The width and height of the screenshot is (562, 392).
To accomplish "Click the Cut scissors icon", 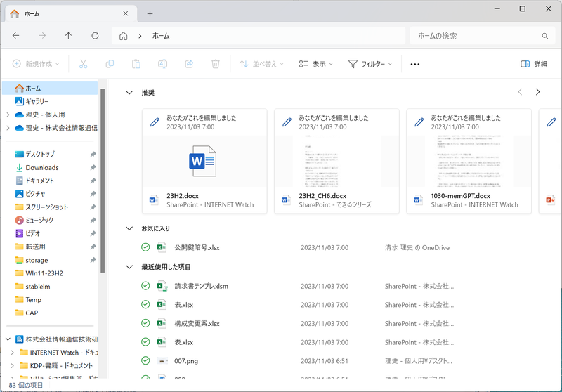I will pyautogui.click(x=83, y=64).
